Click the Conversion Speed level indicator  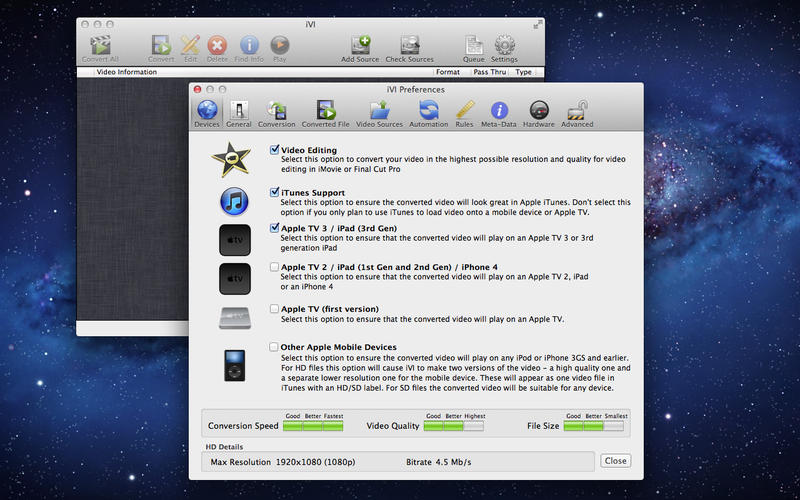click(x=313, y=425)
